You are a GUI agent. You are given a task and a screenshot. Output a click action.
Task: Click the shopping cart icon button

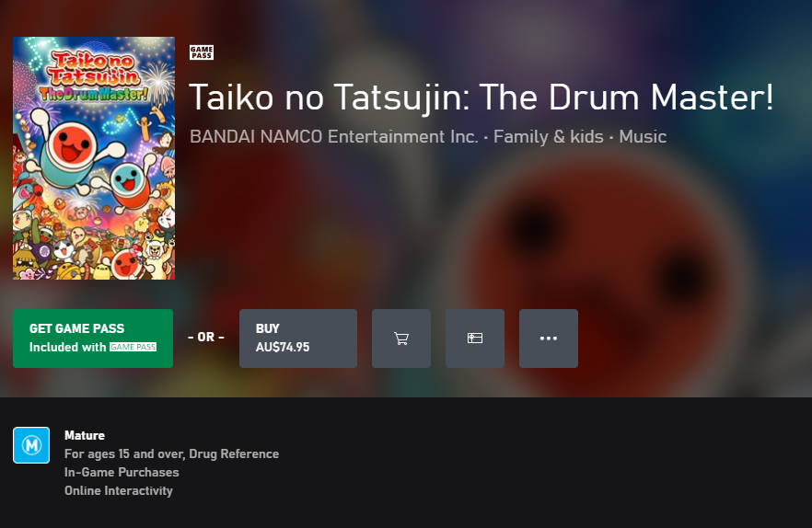point(401,339)
